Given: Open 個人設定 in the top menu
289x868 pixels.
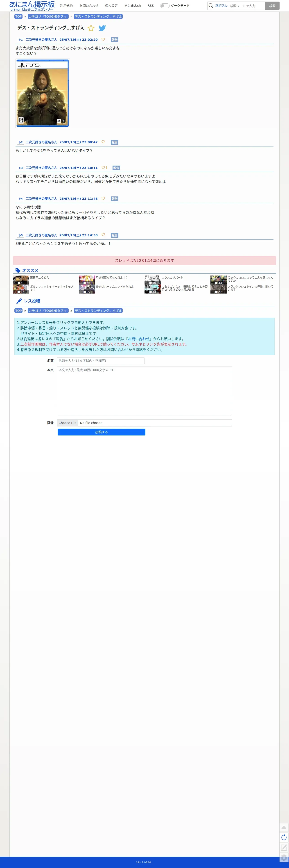Looking at the screenshot, I should 111,6.
